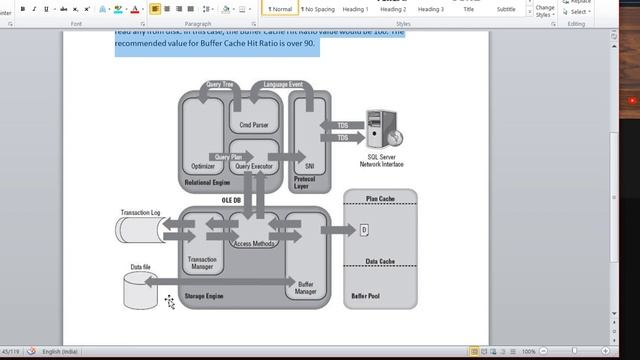Apply the No Spacing style
The width and height of the screenshot is (640, 360).
pyautogui.click(x=318, y=8)
